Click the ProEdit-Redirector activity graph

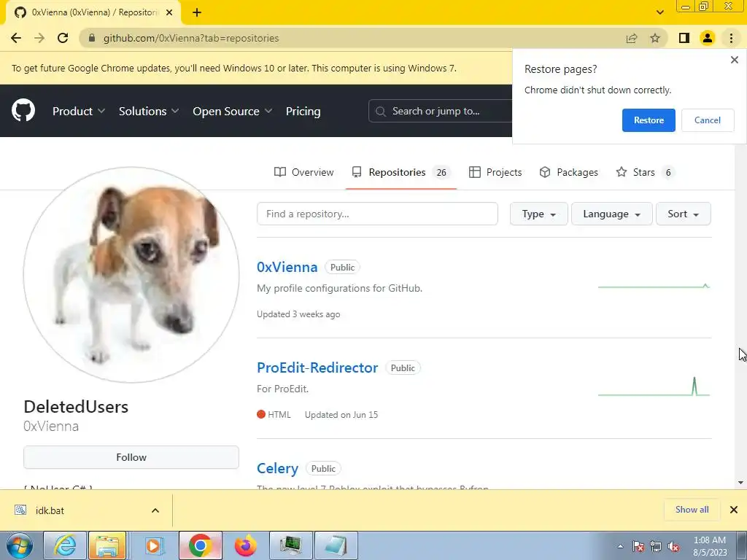click(x=654, y=386)
